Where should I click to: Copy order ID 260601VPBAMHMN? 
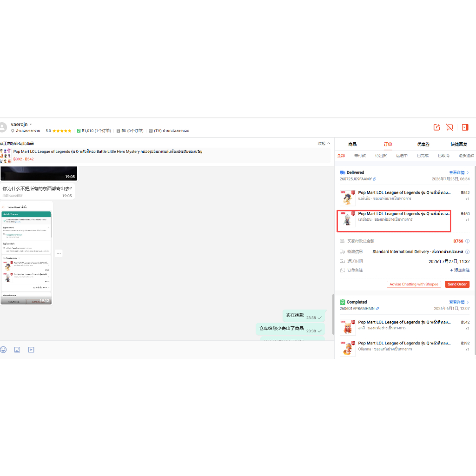[x=377, y=309]
